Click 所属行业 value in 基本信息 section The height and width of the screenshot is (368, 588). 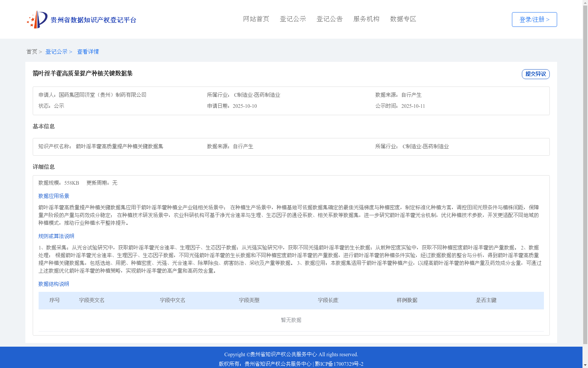tap(426, 146)
